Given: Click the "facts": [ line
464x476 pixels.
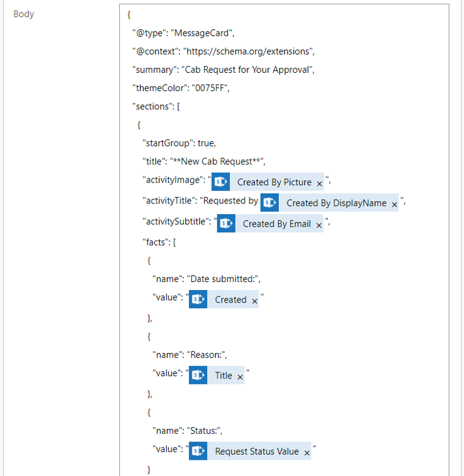Looking at the screenshot, I should [159, 242].
